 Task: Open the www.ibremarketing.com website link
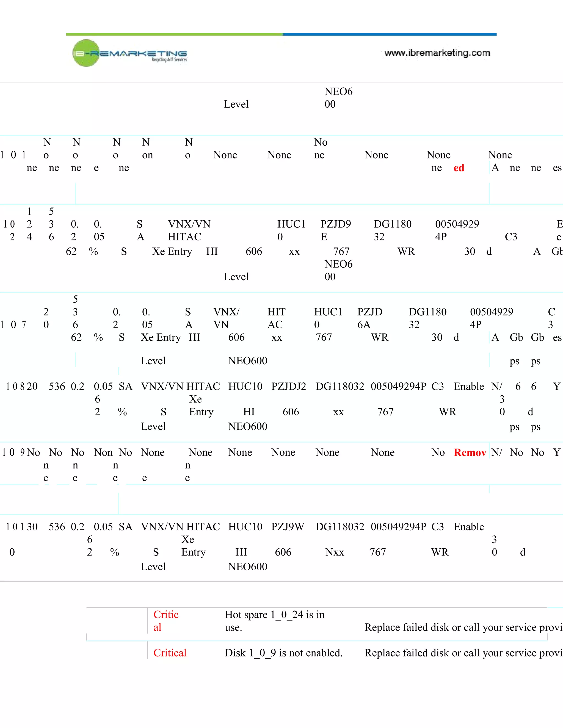[437, 53]
